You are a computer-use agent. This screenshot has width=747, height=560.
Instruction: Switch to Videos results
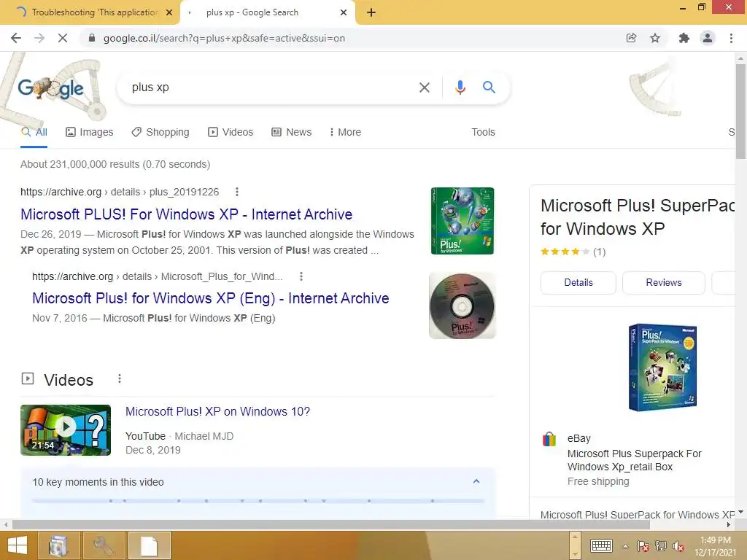click(231, 132)
